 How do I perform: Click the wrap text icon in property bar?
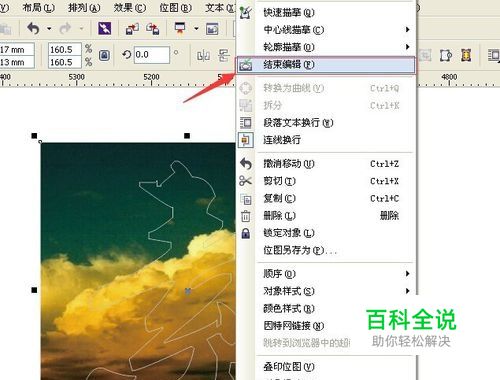(494, 55)
